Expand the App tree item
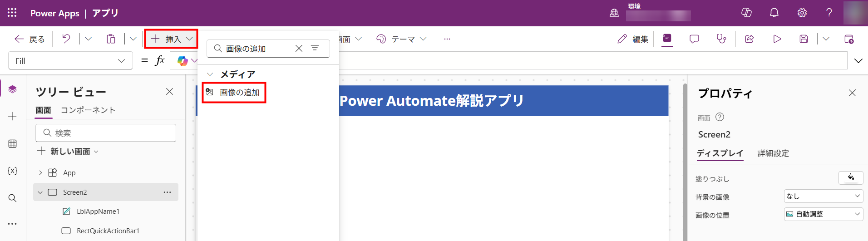868x241 pixels. [x=40, y=173]
